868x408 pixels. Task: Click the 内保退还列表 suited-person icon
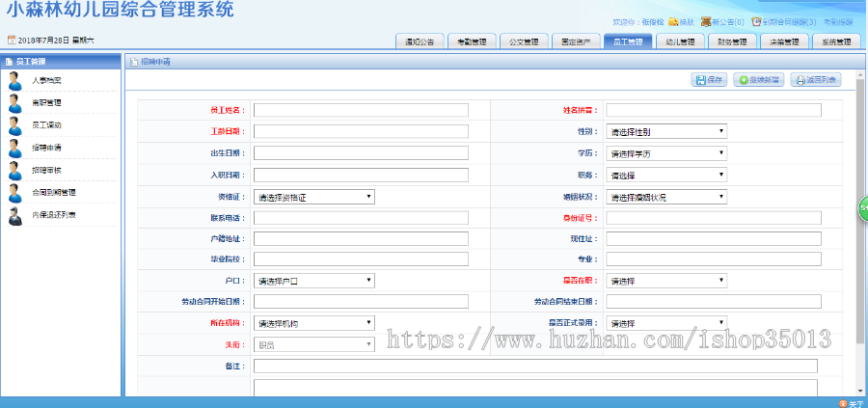pyautogui.click(x=14, y=215)
